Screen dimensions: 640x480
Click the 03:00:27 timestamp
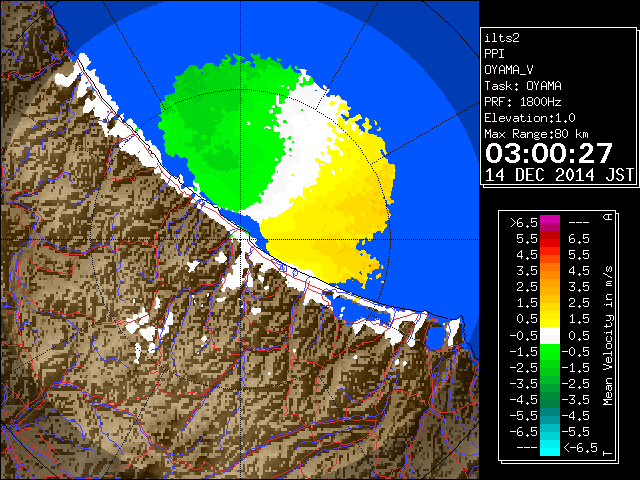pos(549,153)
